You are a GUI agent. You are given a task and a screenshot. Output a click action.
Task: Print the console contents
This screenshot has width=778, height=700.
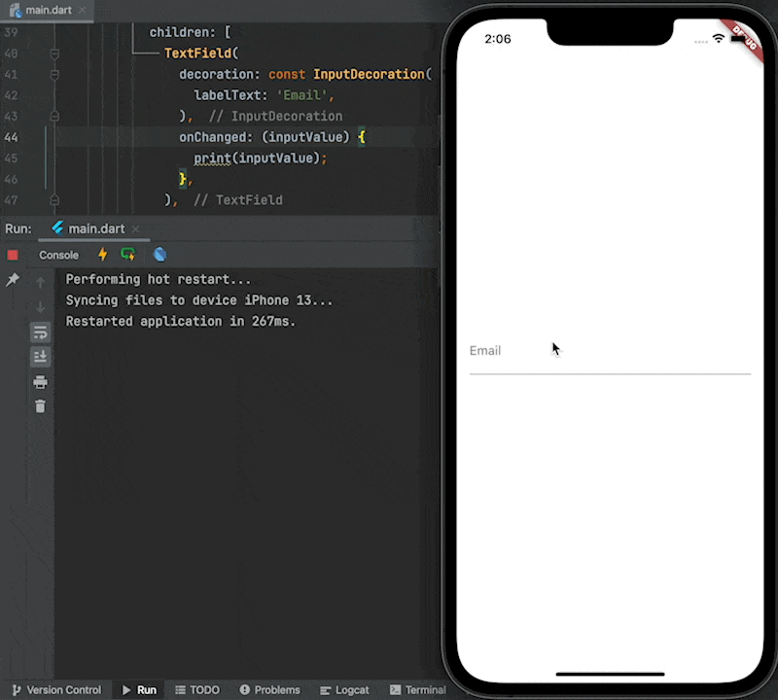[x=40, y=382]
